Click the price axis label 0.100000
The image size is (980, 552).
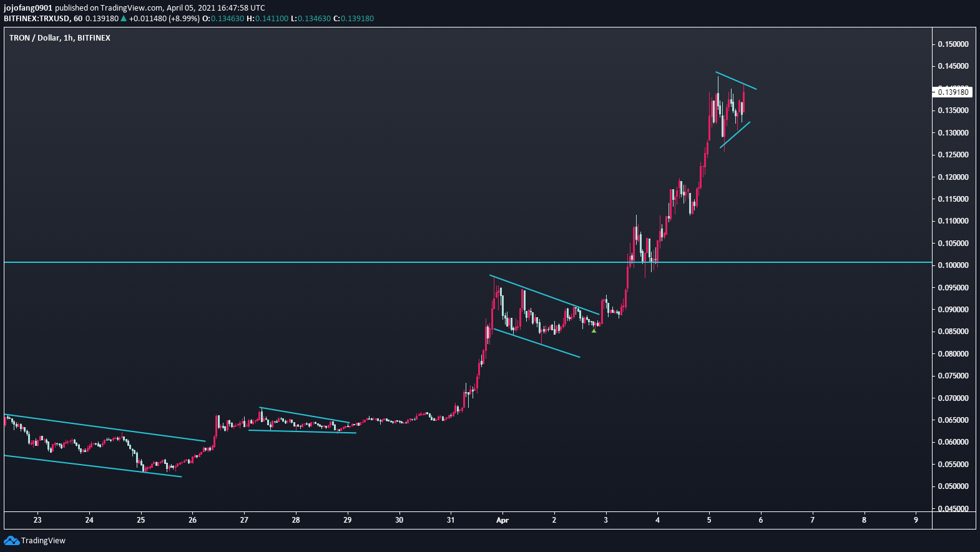click(953, 265)
